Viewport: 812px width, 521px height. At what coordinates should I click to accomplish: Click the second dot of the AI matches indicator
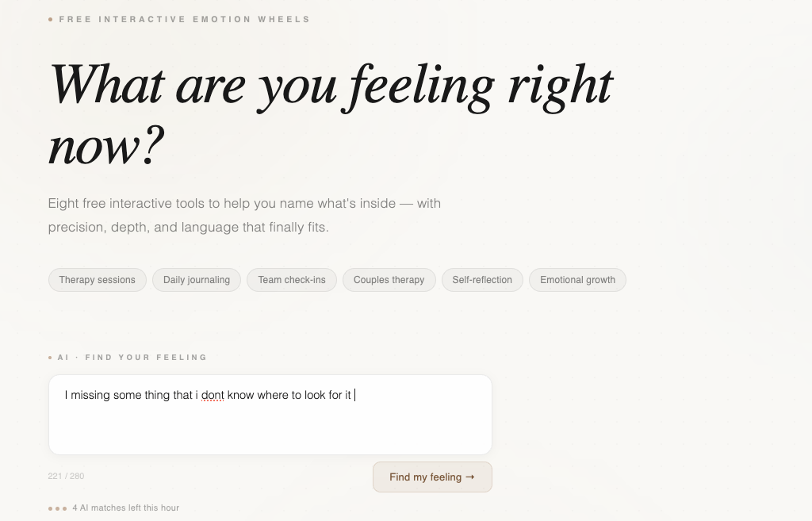tap(57, 508)
